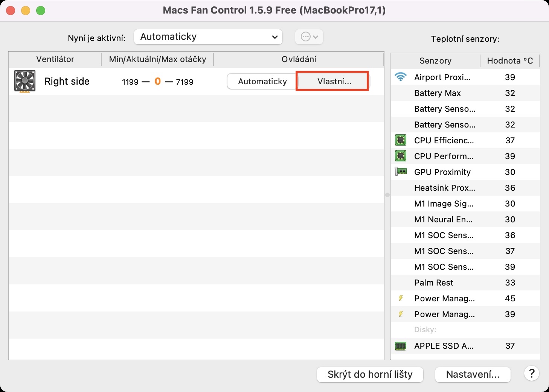Click the Airport Proximity Wi-Fi icon

401,77
